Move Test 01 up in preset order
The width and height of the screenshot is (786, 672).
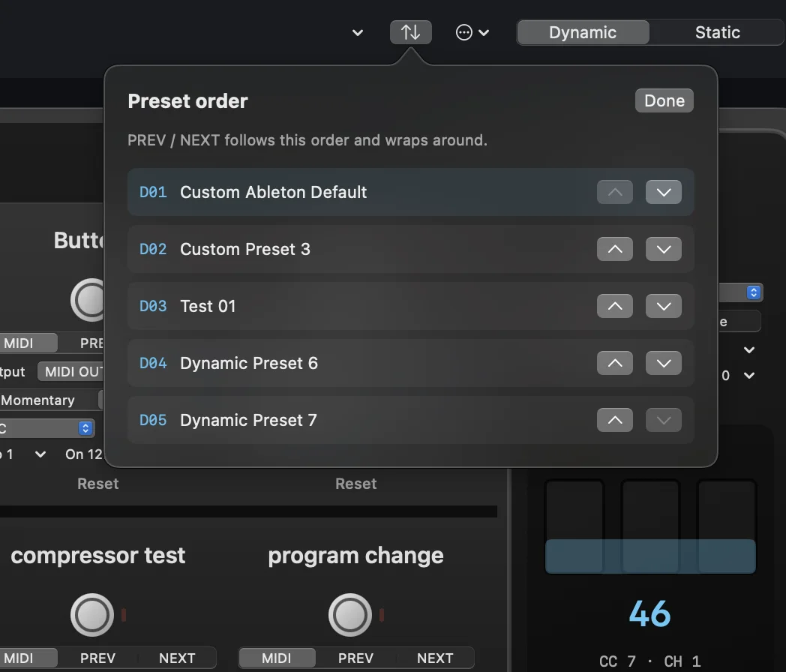pyautogui.click(x=614, y=306)
